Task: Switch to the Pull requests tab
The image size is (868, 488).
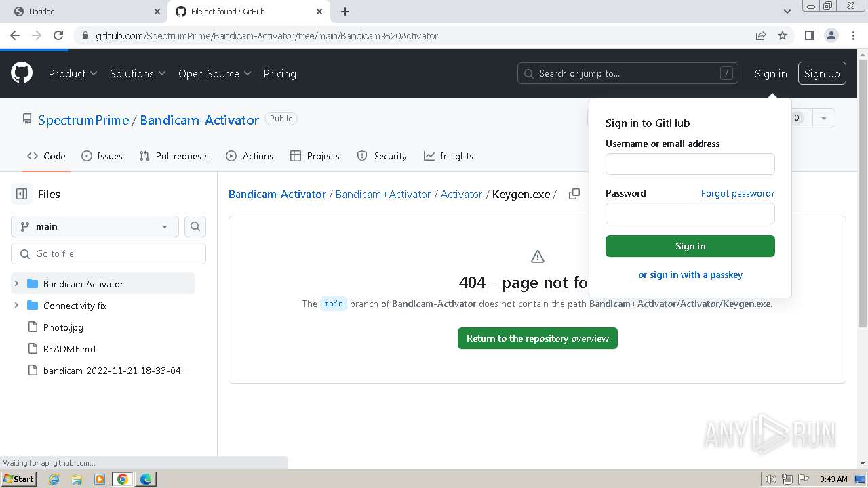Action: (x=174, y=156)
